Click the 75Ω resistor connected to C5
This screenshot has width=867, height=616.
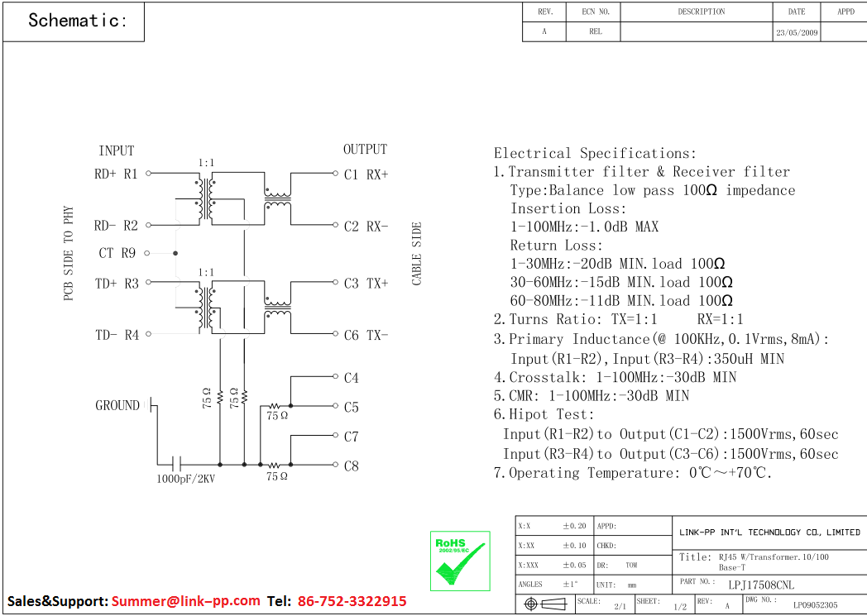(275, 406)
